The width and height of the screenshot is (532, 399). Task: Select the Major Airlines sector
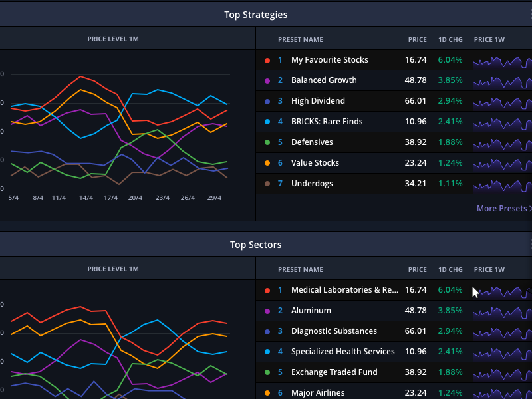tap(394, 392)
